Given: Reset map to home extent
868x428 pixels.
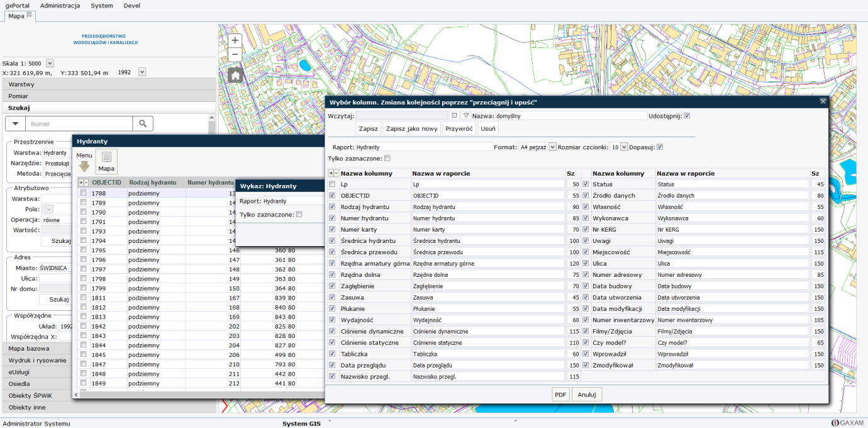Looking at the screenshot, I should tap(235, 76).
